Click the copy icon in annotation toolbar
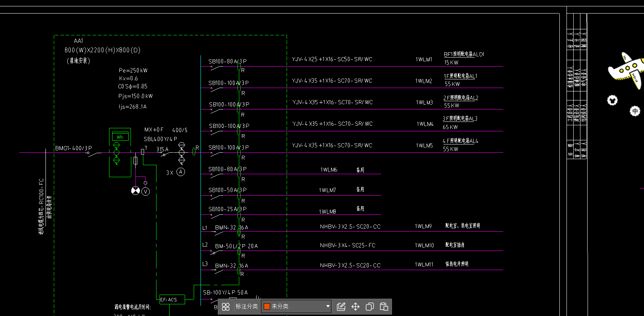Image resolution: width=644 pixels, height=316 pixels. tap(370, 307)
